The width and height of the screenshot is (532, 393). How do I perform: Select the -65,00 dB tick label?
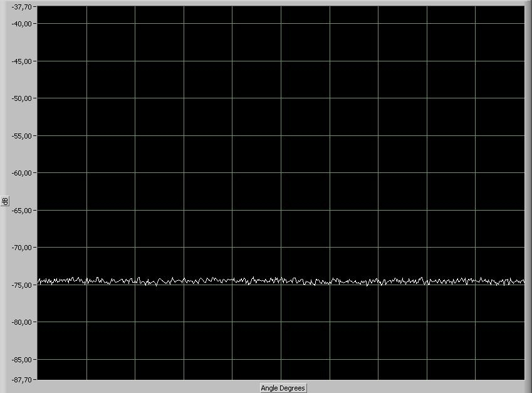(x=22, y=211)
